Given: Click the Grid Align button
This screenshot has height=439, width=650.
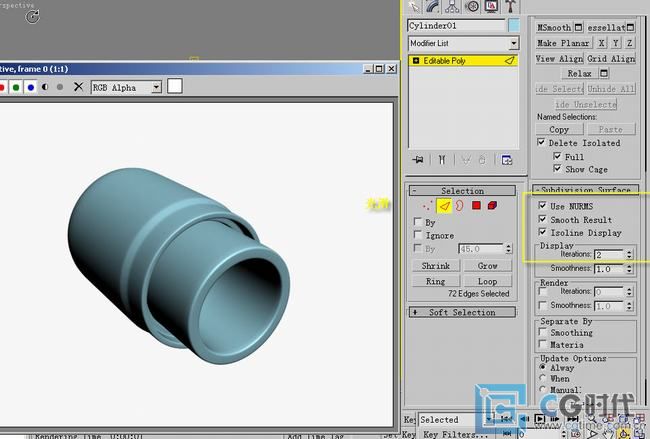Looking at the screenshot, I should click(x=611, y=59).
